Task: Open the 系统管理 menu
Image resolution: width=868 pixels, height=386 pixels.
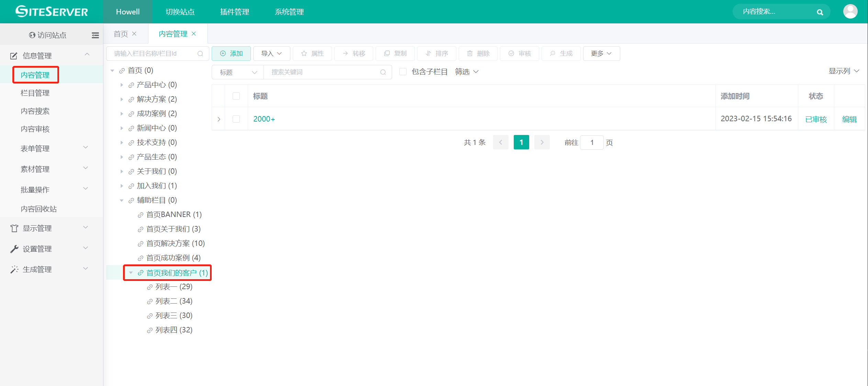Action: point(289,11)
